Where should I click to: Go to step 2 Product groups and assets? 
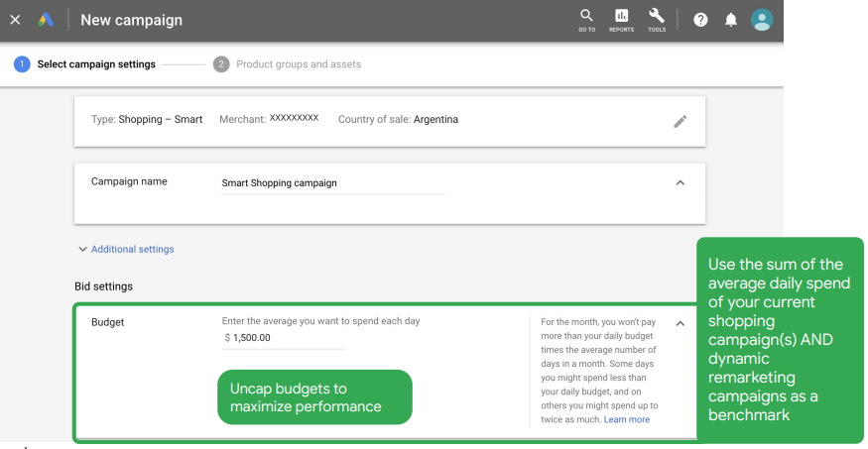(x=288, y=64)
